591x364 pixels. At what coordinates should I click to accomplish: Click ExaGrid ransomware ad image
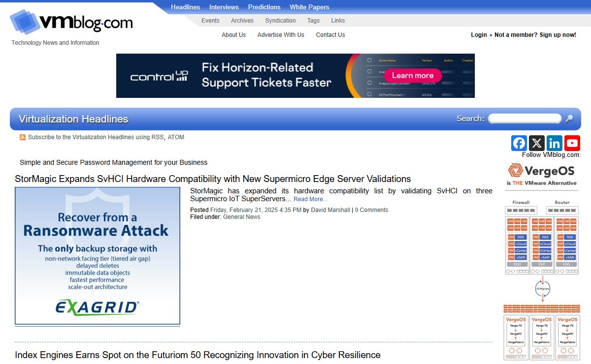(x=98, y=256)
